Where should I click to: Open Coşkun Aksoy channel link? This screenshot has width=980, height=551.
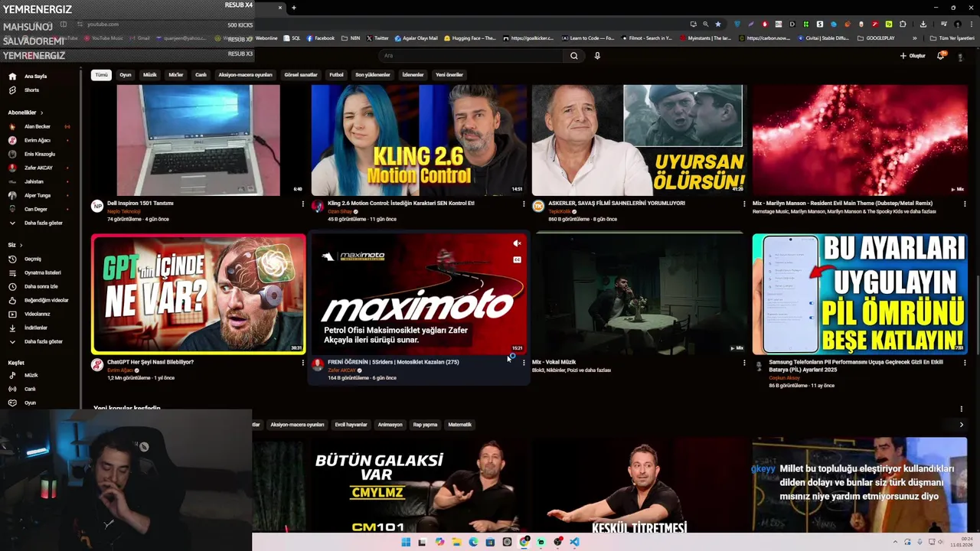(x=783, y=378)
